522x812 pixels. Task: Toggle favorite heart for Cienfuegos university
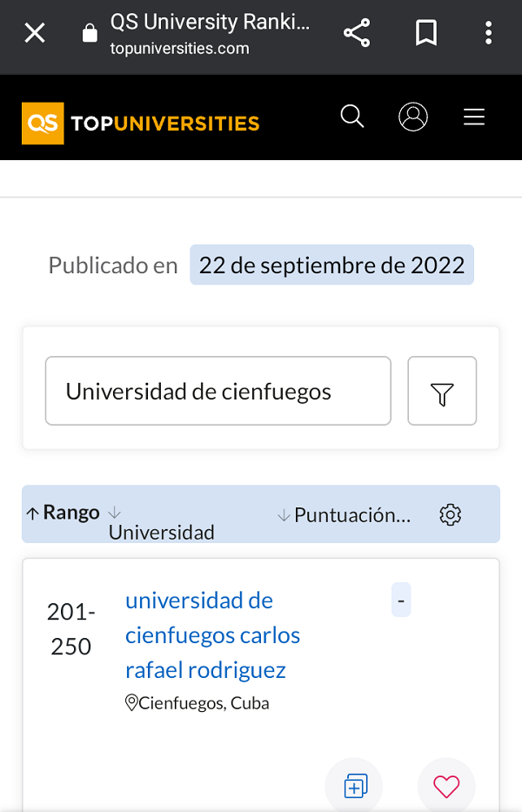445,786
